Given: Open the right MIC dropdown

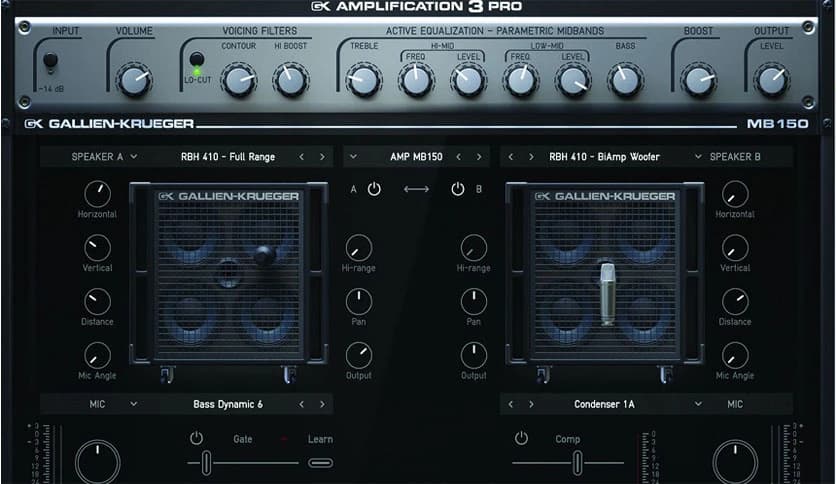Looking at the screenshot, I should click(698, 404).
